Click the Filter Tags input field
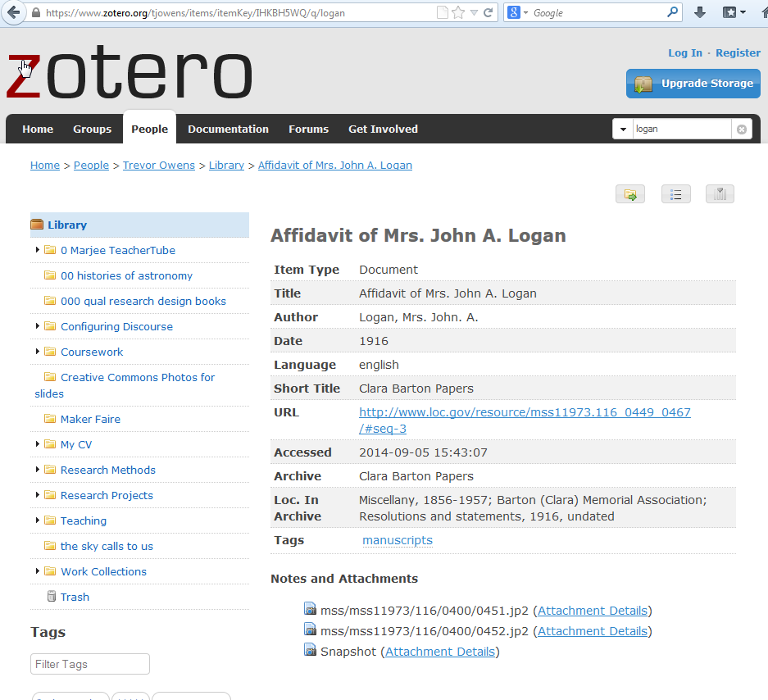This screenshot has height=700, width=768. 90,664
